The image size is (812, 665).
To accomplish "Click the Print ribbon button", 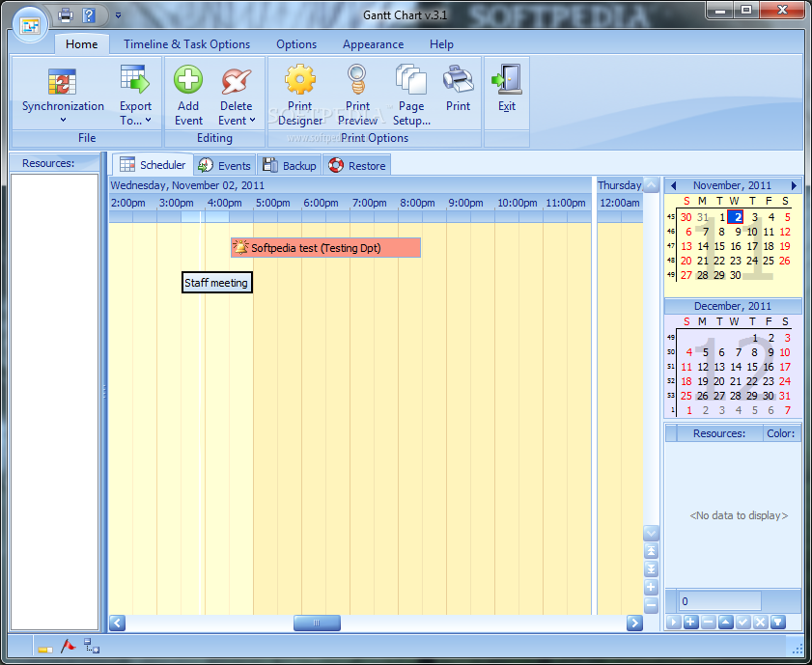I will (x=458, y=88).
